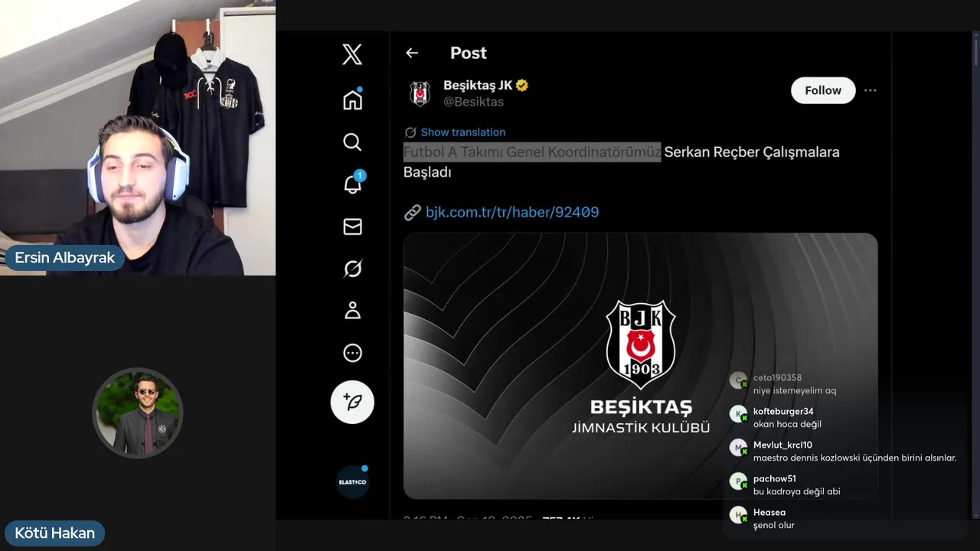Screen dimensions: 980x551
Task: Open bjk.com.tr/tr/haber/92409 link
Action: tap(512, 212)
